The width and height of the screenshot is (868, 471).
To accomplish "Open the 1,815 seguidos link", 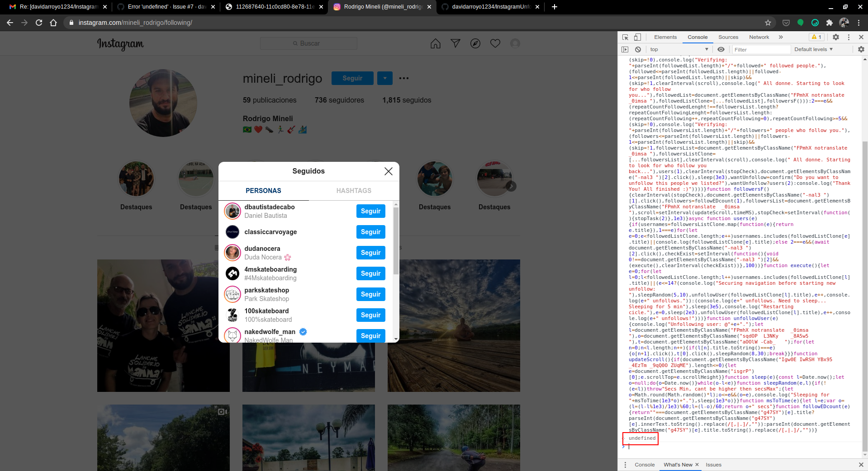I will click(407, 100).
